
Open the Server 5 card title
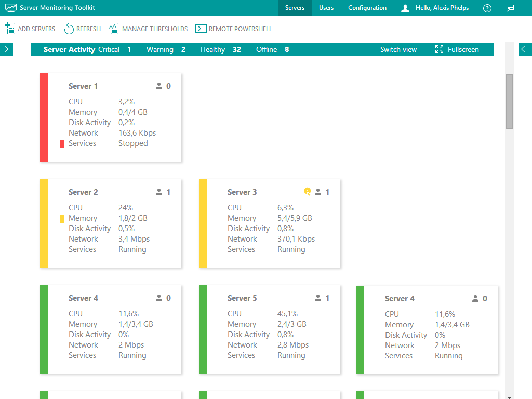coord(242,298)
